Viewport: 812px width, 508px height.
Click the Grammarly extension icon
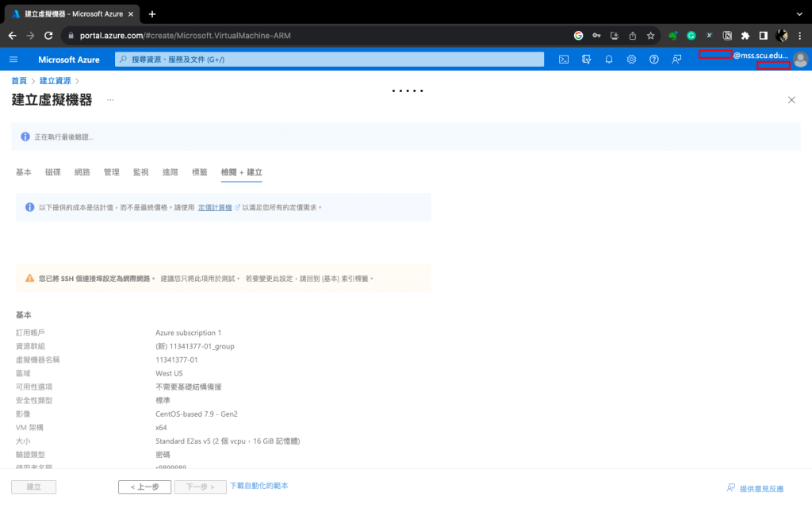691,36
